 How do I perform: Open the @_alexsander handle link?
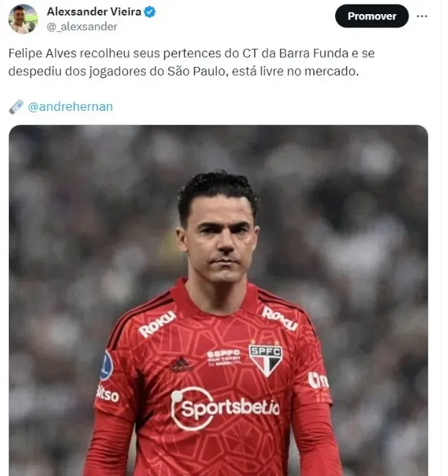coord(82,27)
